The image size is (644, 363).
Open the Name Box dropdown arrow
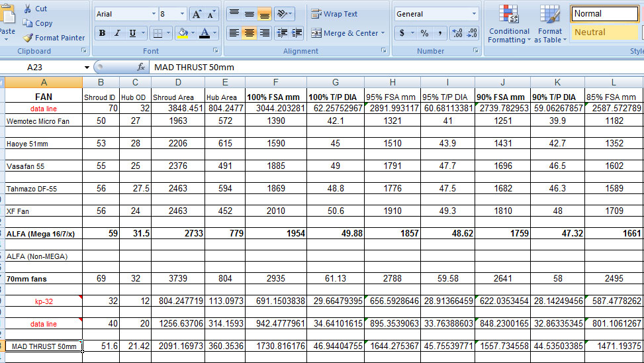(87, 68)
